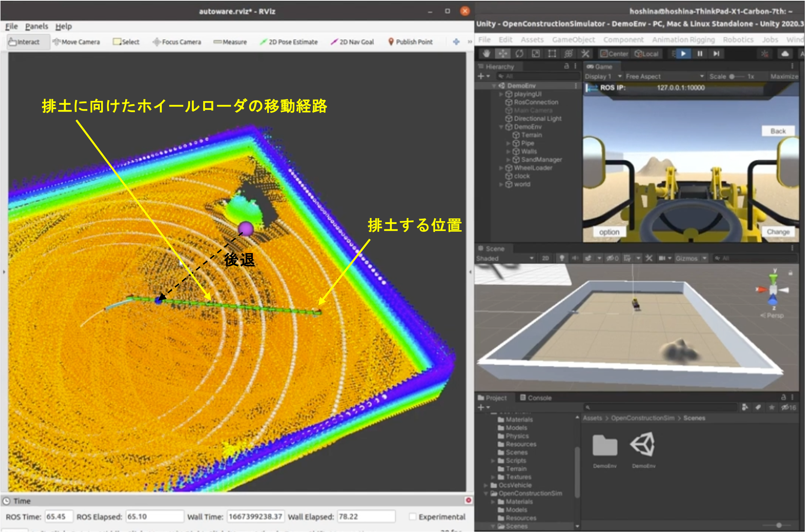The height and width of the screenshot is (532, 805).
Task: Toggle scene lighting bulb icon
Action: [x=562, y=258]
